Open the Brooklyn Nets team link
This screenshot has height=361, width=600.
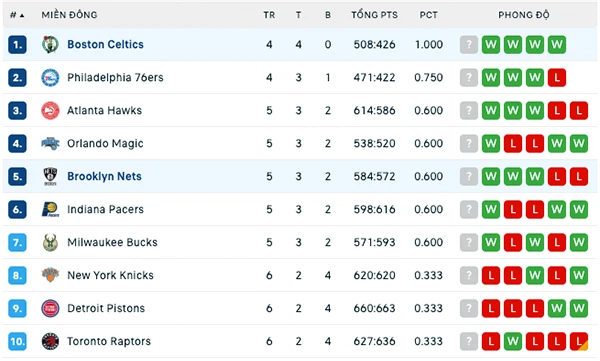coord(104,176)
